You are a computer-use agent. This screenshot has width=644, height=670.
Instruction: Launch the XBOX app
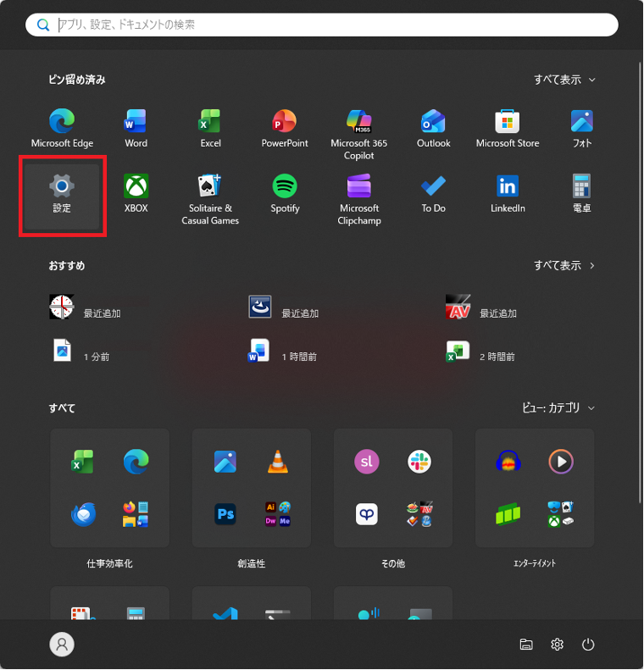tap(136, 193)
